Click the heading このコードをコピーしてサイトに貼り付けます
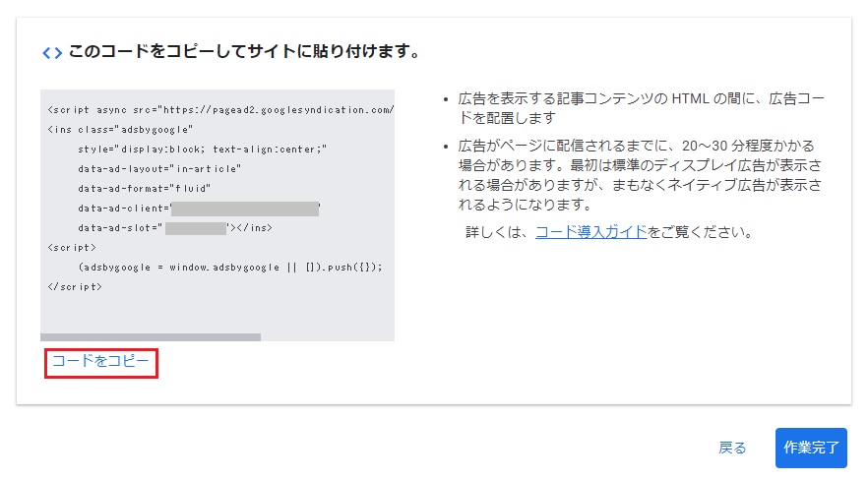 coord(244,51)
